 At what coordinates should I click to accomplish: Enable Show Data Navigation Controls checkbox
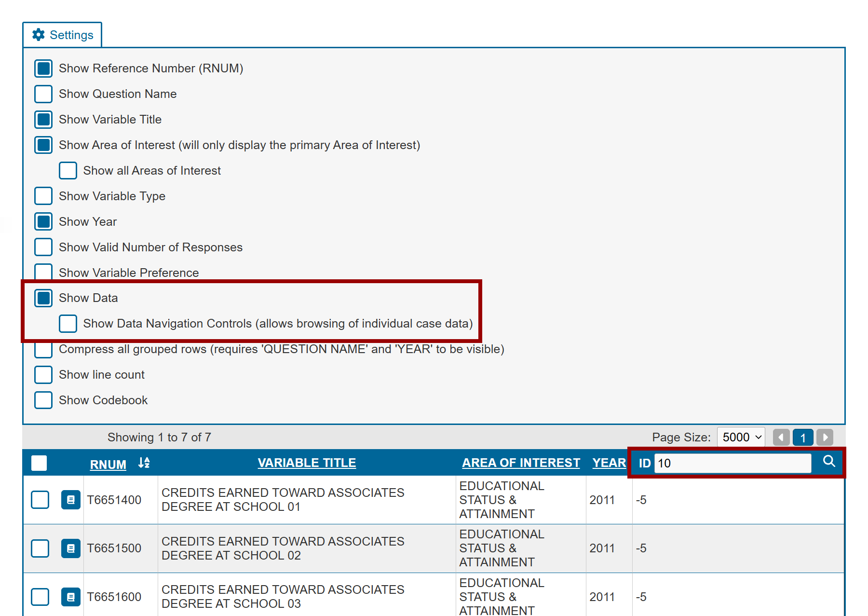(68, 324)
